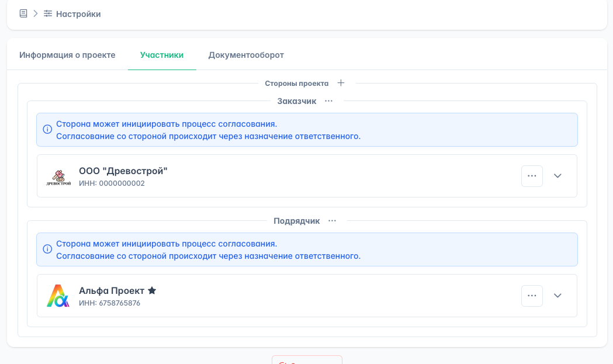
Task: Open the Заказчик section options menu
Action: click(328, 101)
